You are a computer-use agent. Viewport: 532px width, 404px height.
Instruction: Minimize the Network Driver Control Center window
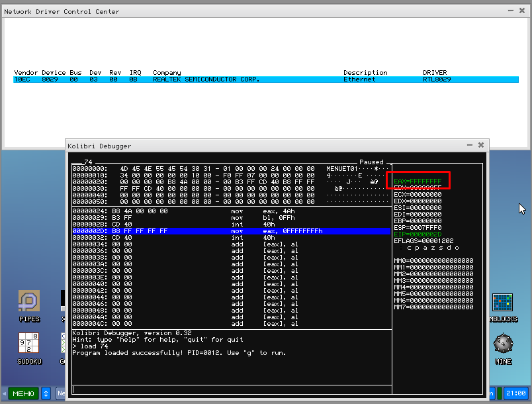click(510, 11)
